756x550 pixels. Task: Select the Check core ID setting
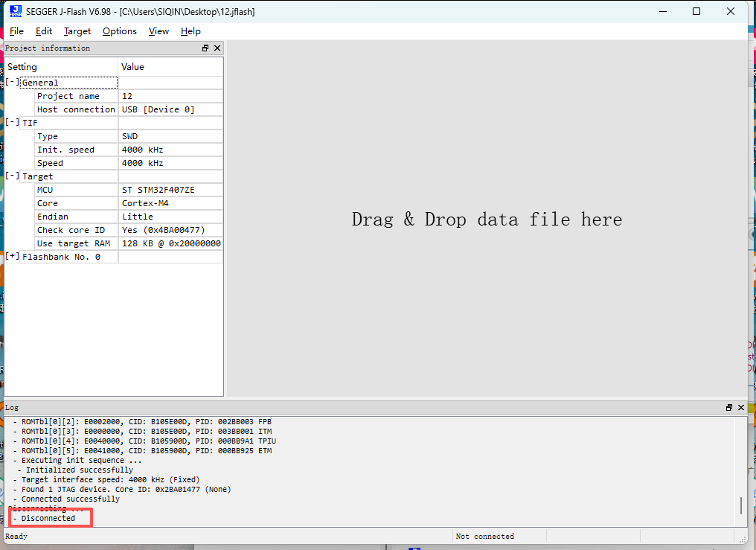coord(76,231)
